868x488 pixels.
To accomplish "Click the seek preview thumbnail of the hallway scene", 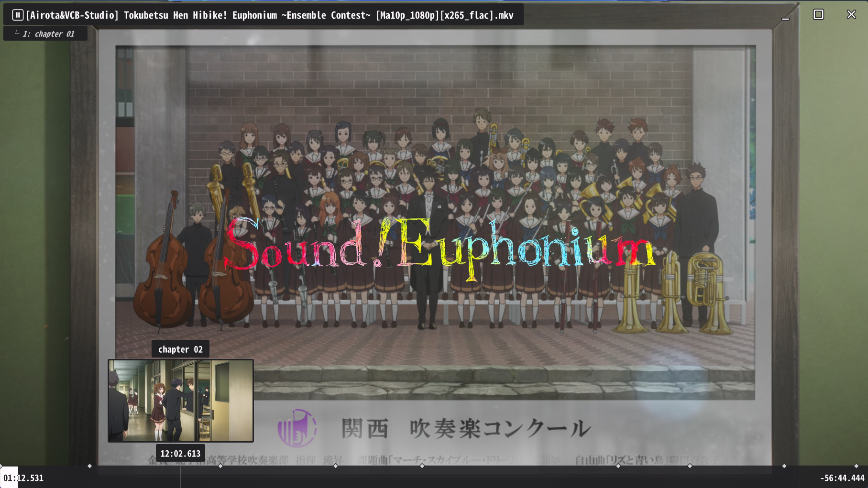I will (181, 401).
